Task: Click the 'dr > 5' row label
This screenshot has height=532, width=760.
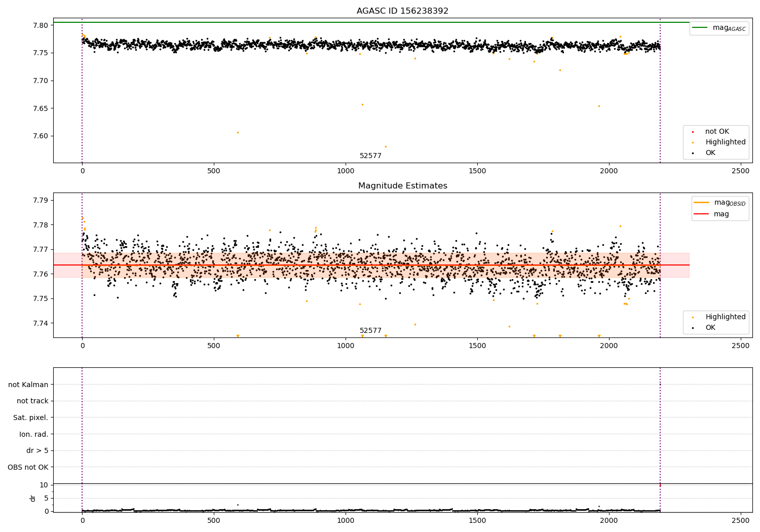Action: [37, 451]
